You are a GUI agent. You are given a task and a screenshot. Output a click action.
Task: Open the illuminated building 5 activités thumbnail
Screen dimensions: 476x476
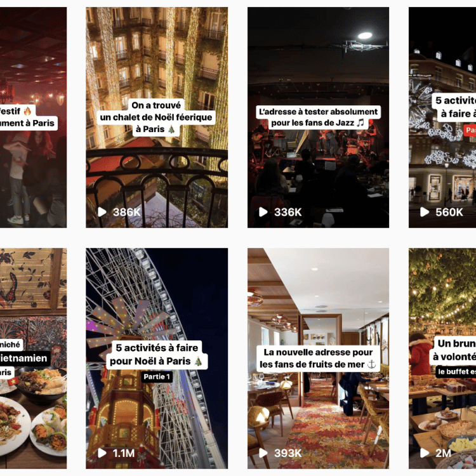tap(442, 117)
